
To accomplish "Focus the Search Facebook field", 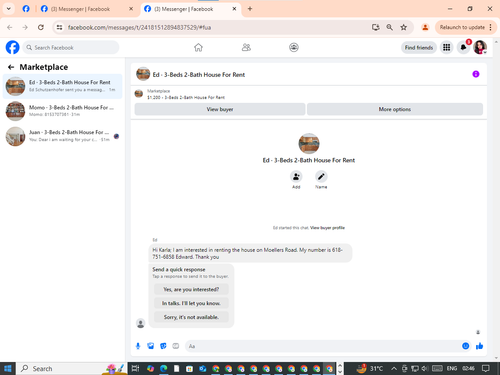I will pos(71,47).
